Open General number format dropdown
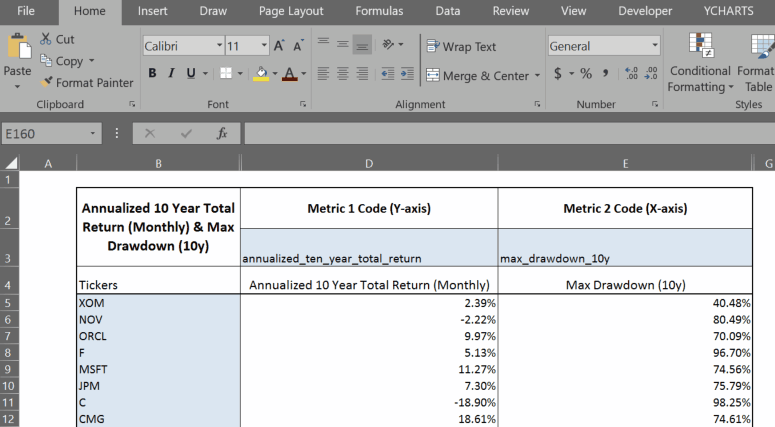The height and width of the screenshot is (427, 775). coord(655,45)
